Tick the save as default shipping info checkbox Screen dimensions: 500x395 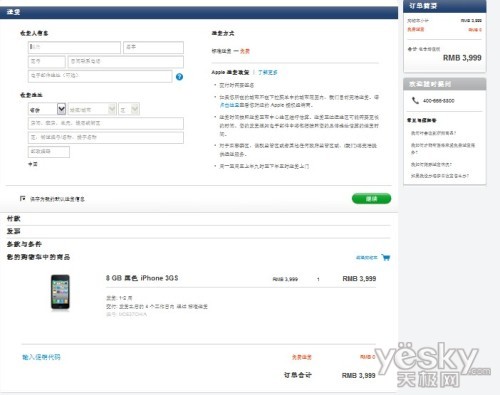tap(23, 198)
